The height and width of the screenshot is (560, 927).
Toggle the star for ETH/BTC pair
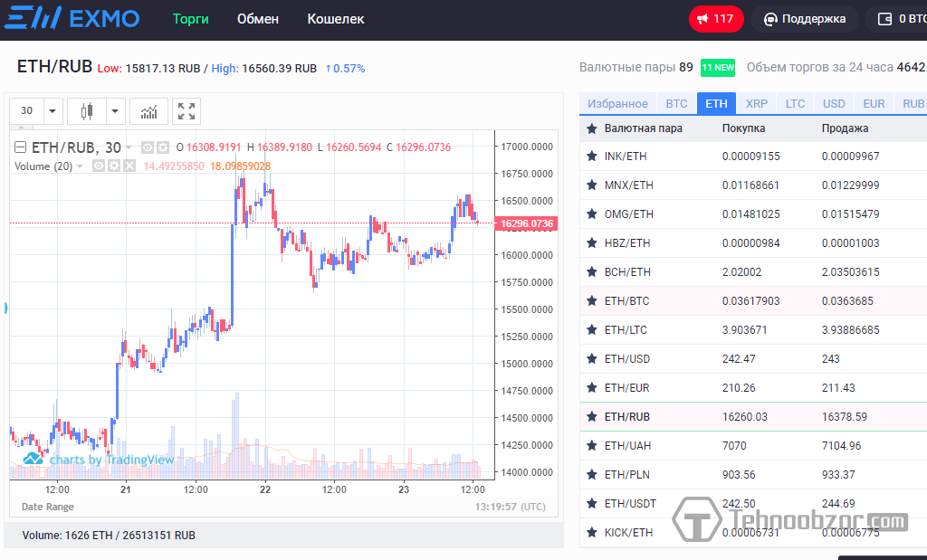point(592,301)
